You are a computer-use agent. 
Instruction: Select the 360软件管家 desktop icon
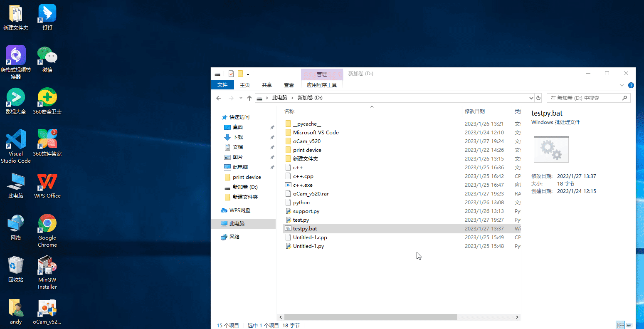pos(47,143)
